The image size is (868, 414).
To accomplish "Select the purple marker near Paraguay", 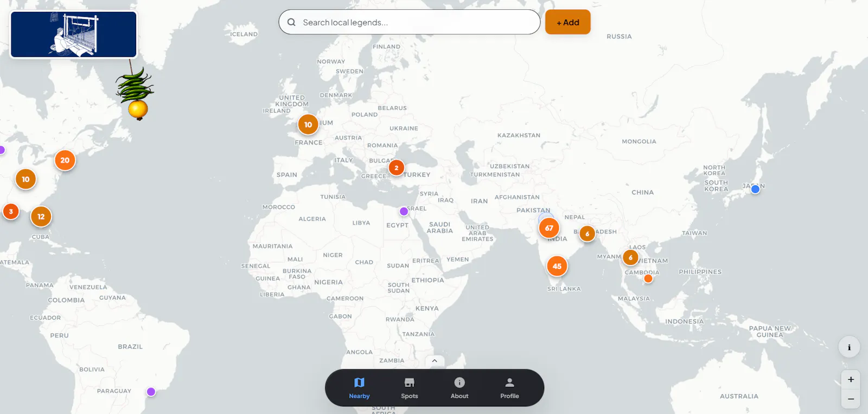I will 151,392.
